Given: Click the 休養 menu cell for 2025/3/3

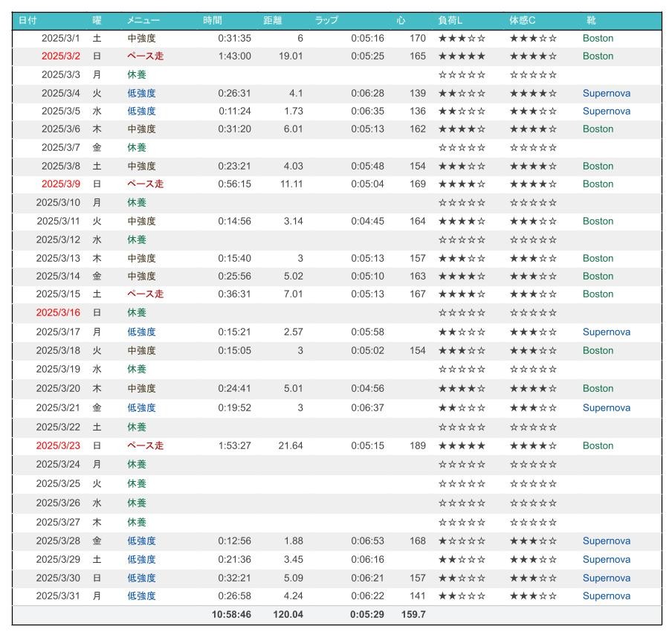Looking at the screenshot, I should point(137,74).
